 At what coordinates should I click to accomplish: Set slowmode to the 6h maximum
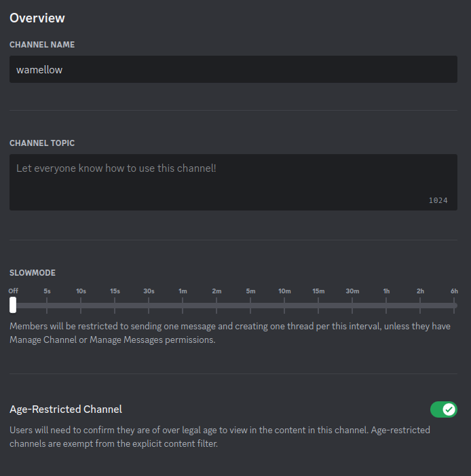[454, 306]
